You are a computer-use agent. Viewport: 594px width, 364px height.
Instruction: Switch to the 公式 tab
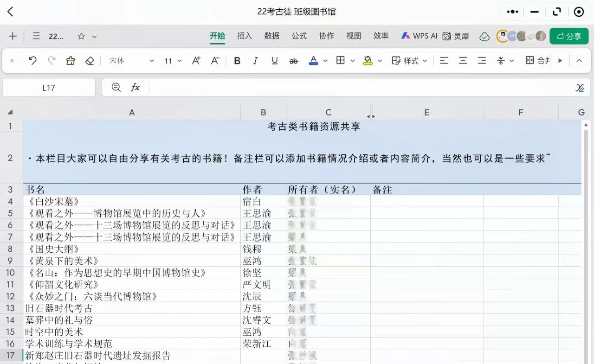[299, 36]
